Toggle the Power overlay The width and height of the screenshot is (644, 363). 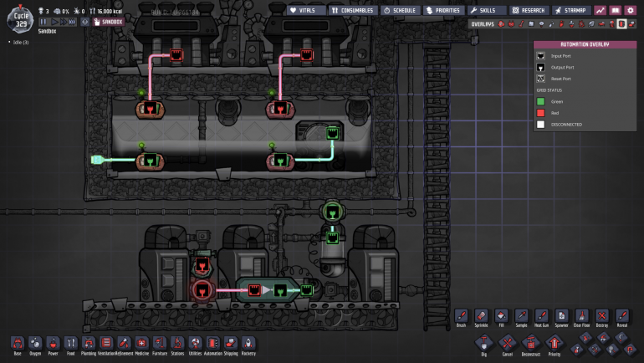tap(511, 23)
